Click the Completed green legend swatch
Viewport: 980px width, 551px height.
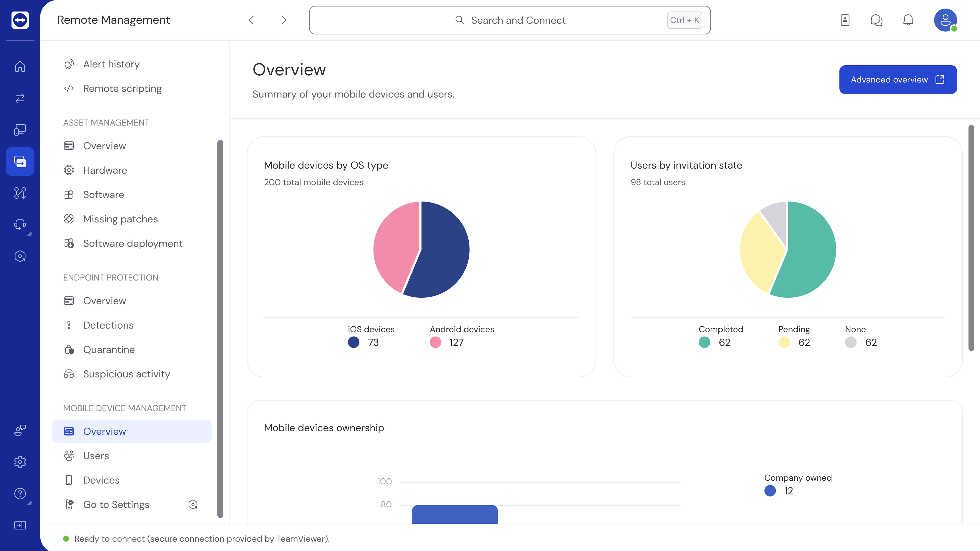(704, 343)
